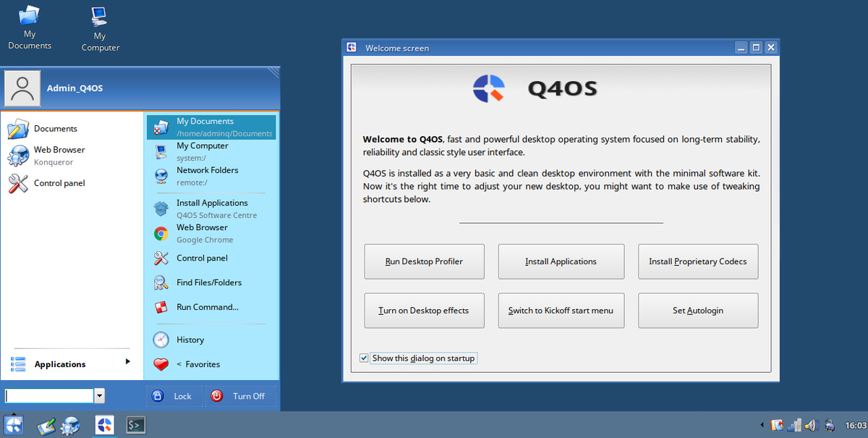Open the search field dropdown arrow

[x=100, y=396]
